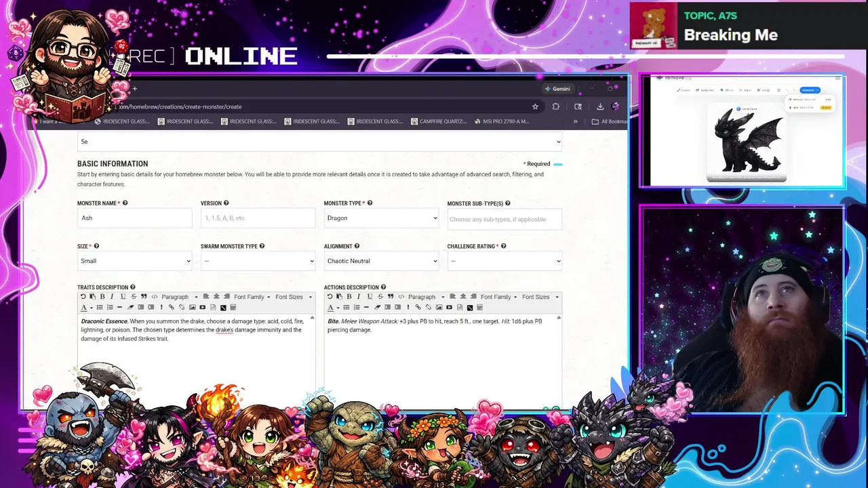
Task: Open Paragraph format dropdown in Traits Description
Action: click(x=180, y=297)
